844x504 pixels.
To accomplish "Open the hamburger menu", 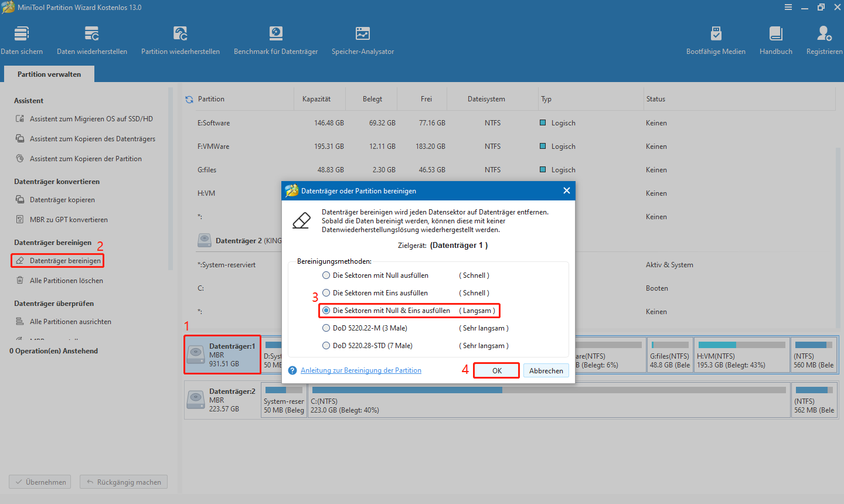I will click(x=788, y=7).
